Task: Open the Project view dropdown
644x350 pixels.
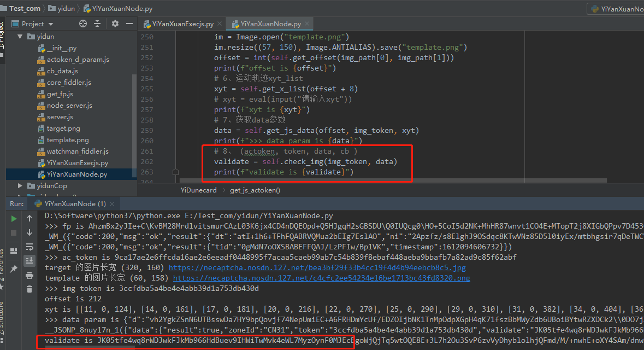Action: [x=33, y=24]
